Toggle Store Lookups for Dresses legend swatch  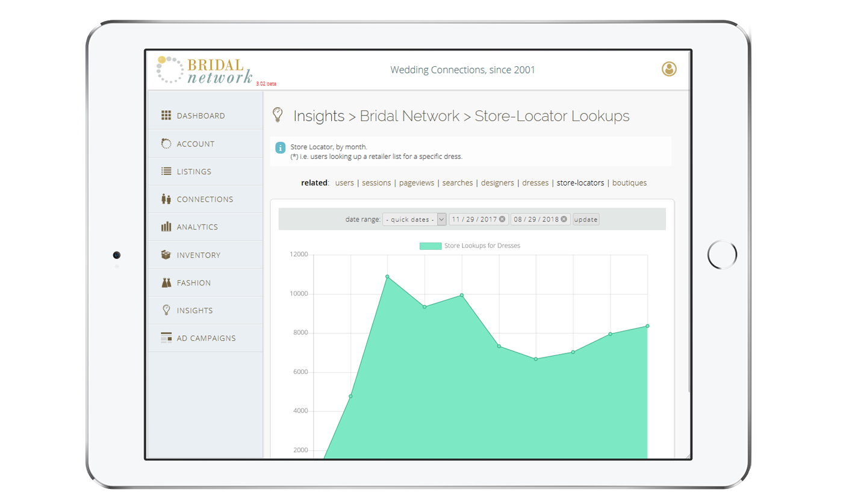coord(431,246)
